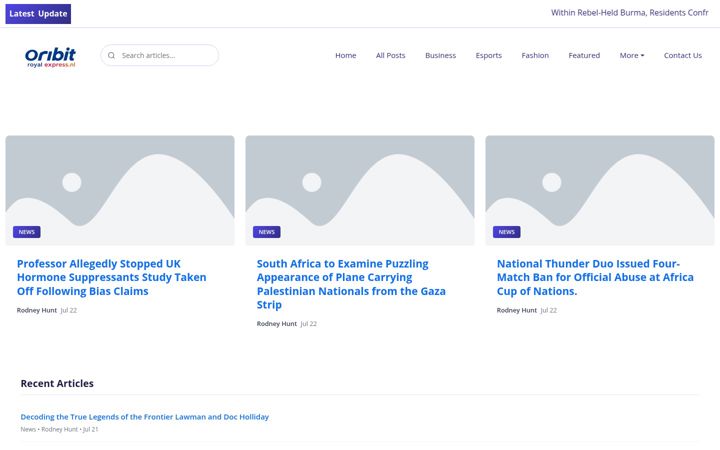Open the Contact Us page
This screenshot has height=450, width=720.
pos(682,56)
